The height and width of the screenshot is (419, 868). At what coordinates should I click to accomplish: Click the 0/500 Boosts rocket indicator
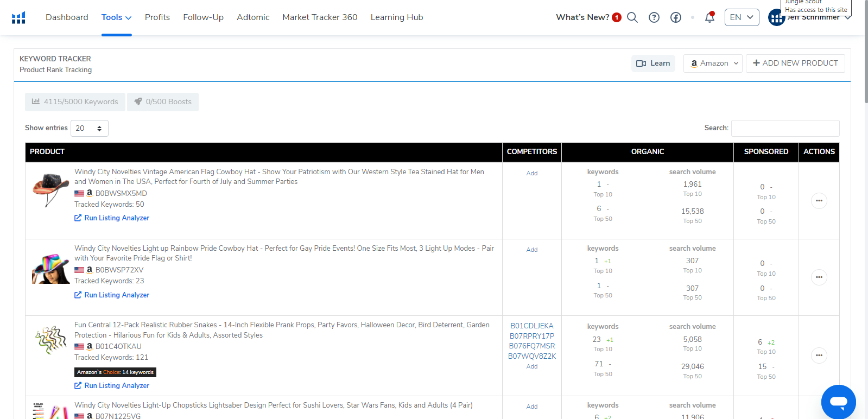click(163, 102)
